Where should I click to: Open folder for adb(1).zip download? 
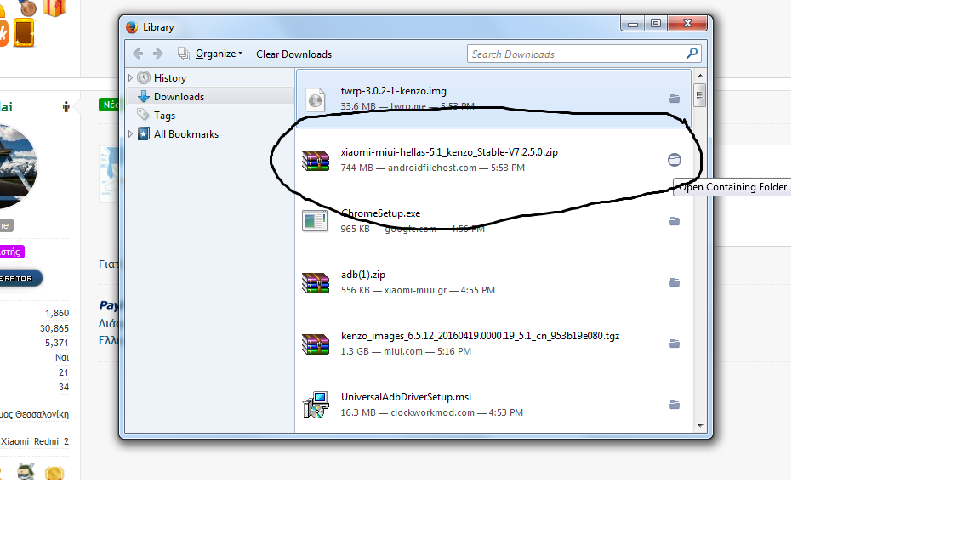click(675, 282)
